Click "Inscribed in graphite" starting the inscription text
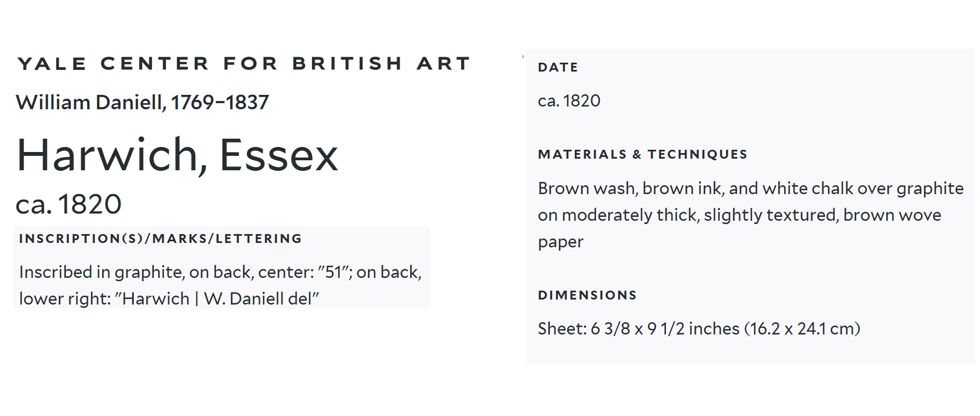Screen dimensions: 980x416 click(x=100, y=272)
